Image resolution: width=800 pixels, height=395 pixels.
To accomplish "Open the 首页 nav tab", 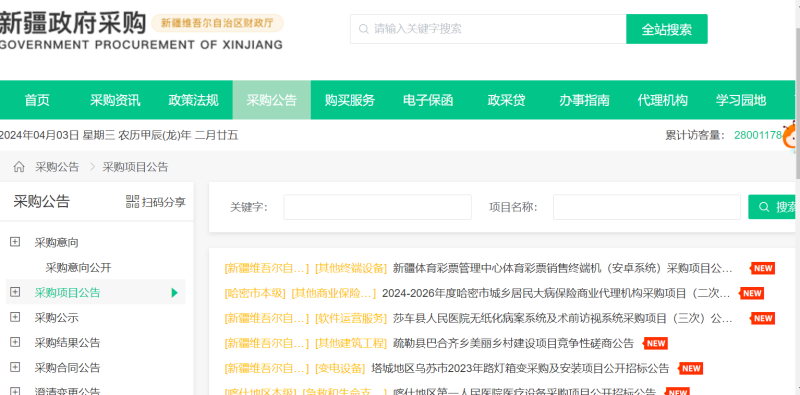I will [x=37, y=100].
